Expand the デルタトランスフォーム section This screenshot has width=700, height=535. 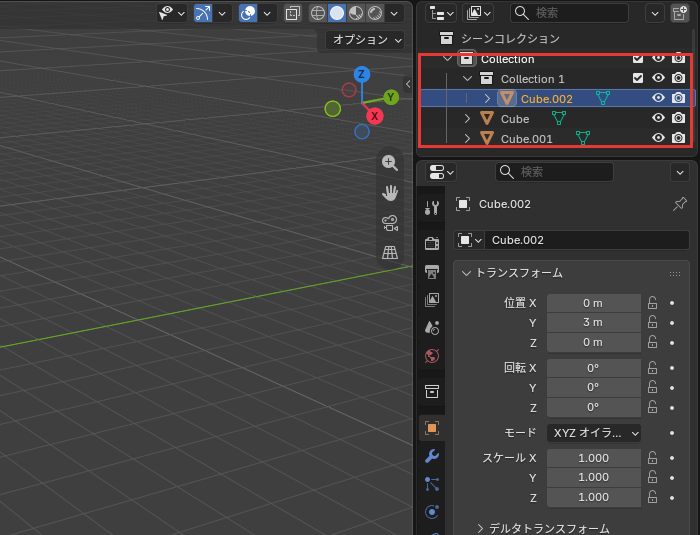coord(543,528)
